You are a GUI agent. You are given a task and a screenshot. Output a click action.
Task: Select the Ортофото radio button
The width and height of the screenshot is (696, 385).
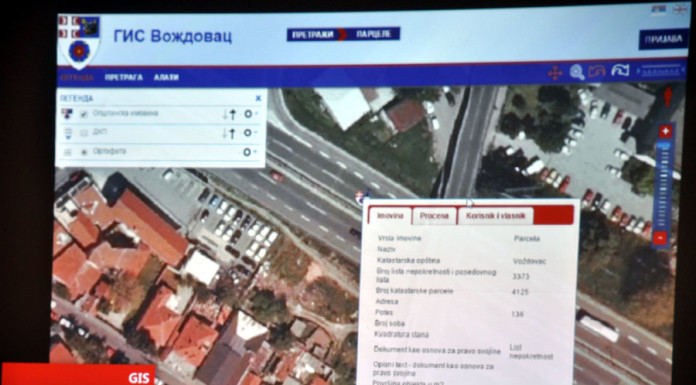coord(84,152)
